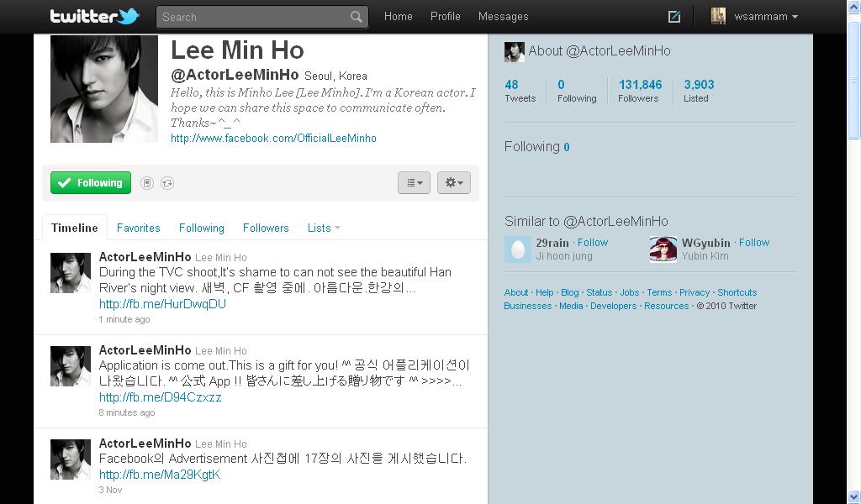Open Messages in top navigation

click(x=503, y=17)
